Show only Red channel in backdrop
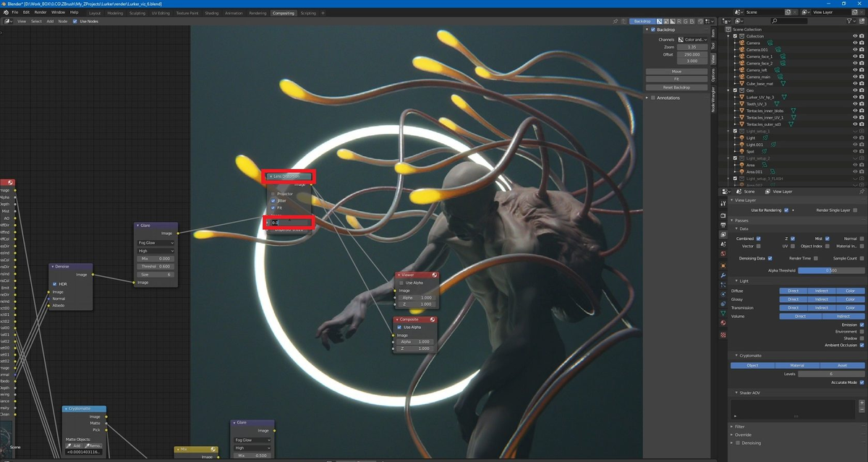This screenshot has height=462, width=868. [x=681, y=22]
